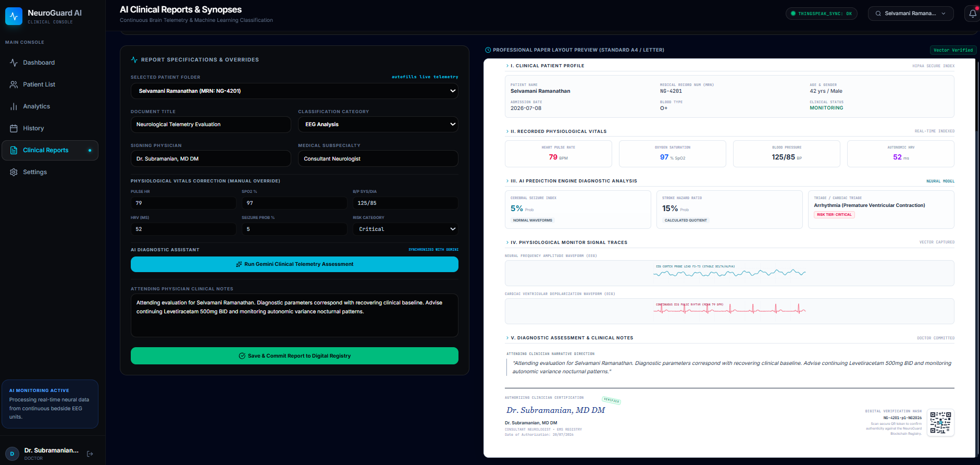Click the AI Monitoring Active panel

pos(50,404)
